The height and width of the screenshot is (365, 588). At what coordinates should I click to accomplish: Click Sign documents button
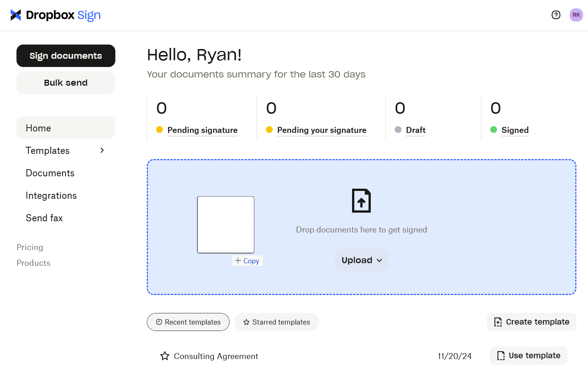coord(66,56)
